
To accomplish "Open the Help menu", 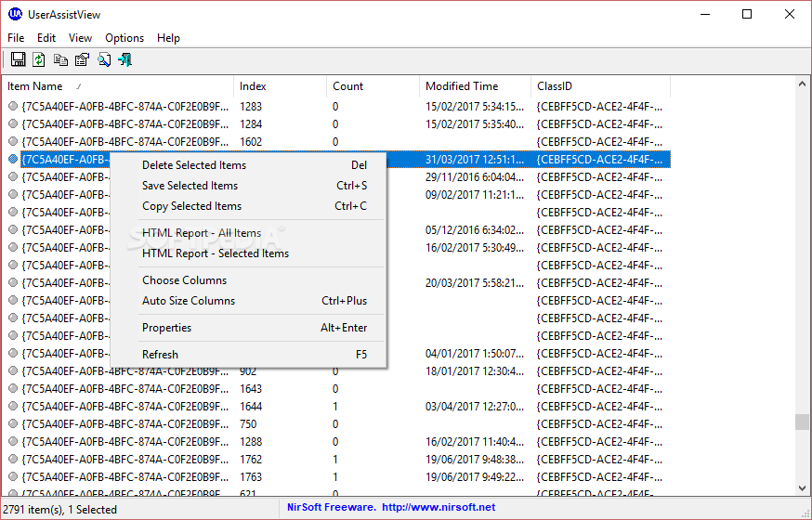I will tap(168, 38).
